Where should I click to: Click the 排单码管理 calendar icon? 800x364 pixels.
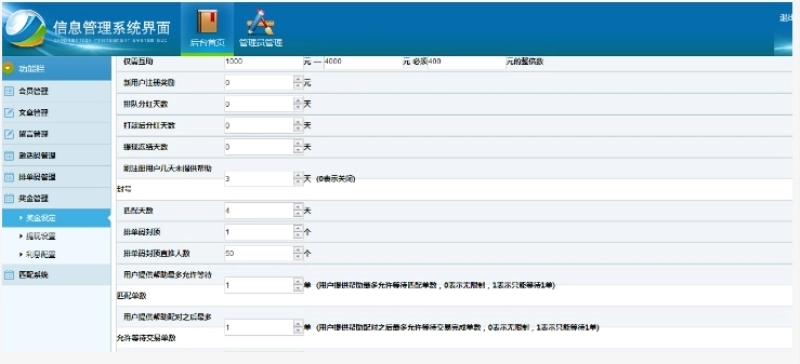pyautogui.click(x=9, y=177)
